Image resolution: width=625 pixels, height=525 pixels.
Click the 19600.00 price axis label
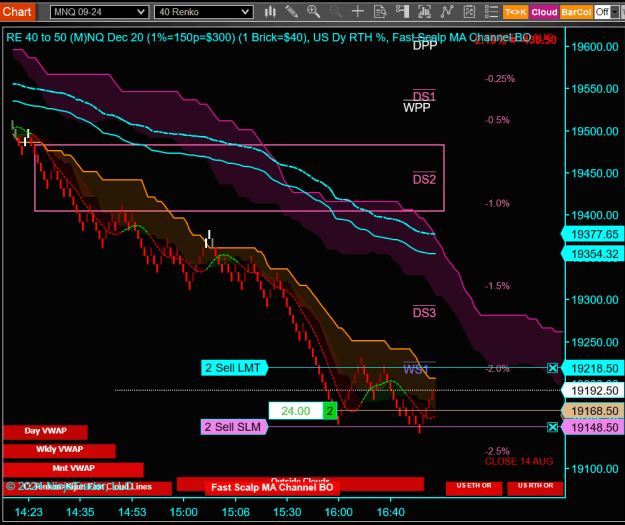point(595,47)
